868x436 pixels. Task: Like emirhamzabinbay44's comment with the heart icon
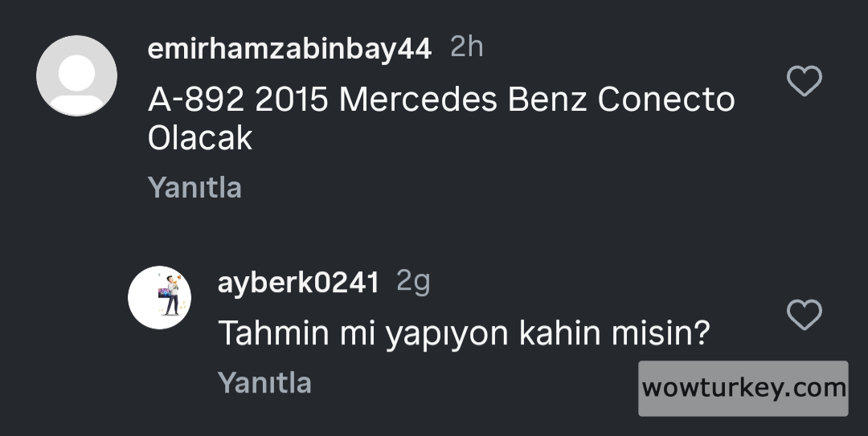[805, 81]
